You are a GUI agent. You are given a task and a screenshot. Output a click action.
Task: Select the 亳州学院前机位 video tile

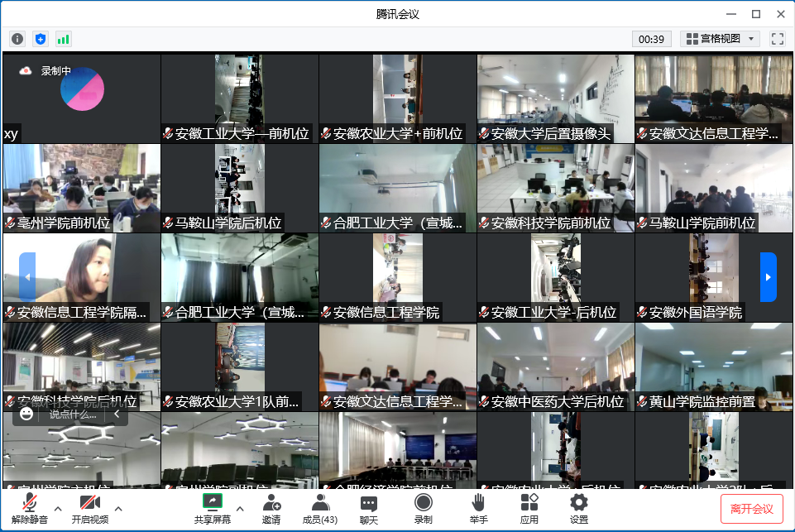(x=82, y=188)
